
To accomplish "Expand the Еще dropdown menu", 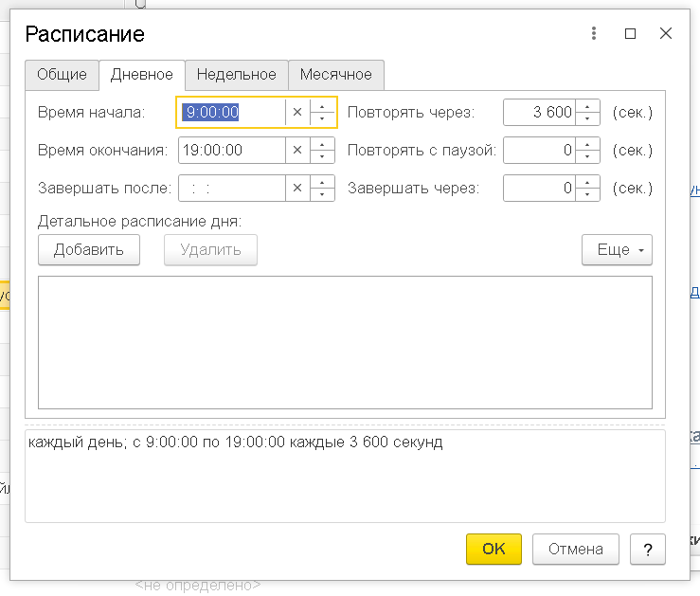I will pyautogui.click(x=618, y=250).
